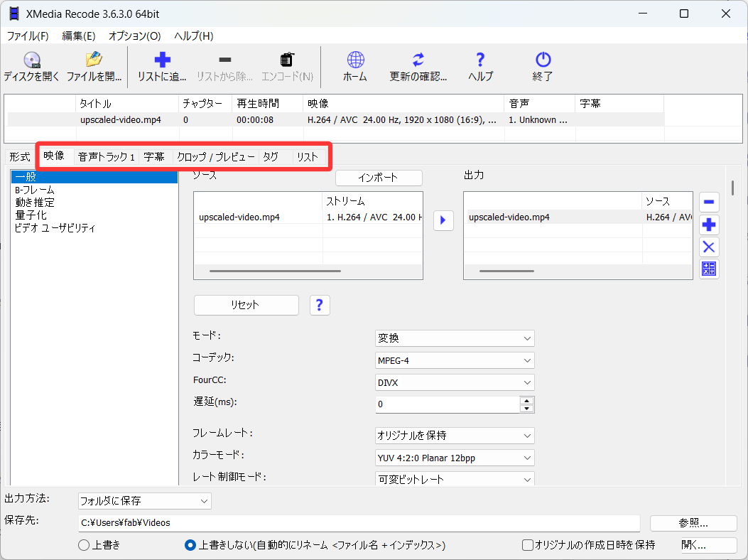This screenshot has height=560, width=748.
Task: Select upscaled-video.mp4 row in file list
Action: [x=336, y=120]
